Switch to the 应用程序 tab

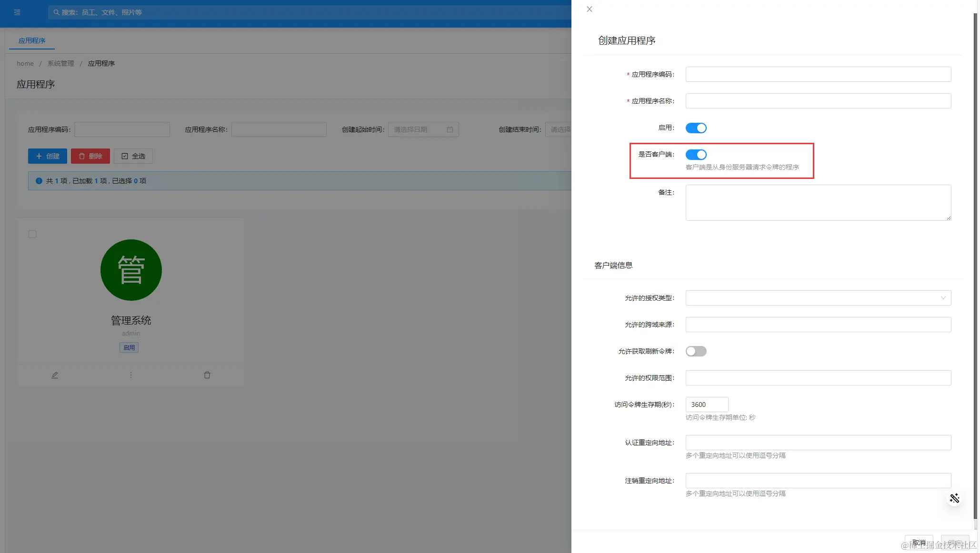[32, 40]
